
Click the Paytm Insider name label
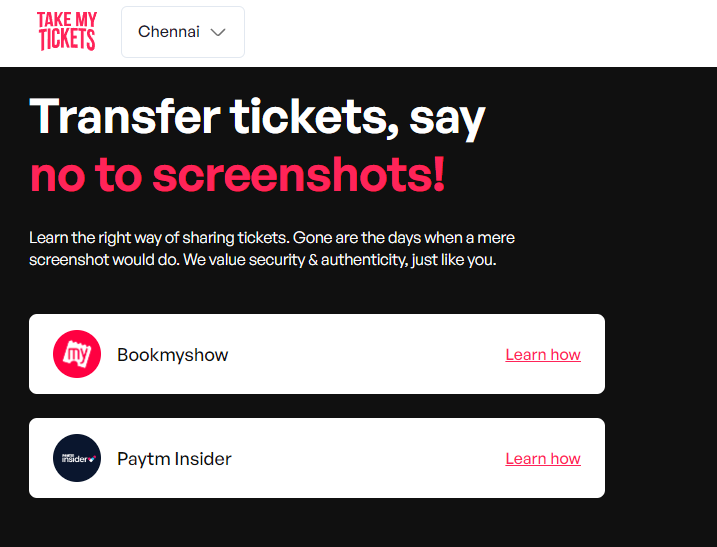tap(174, 459)
